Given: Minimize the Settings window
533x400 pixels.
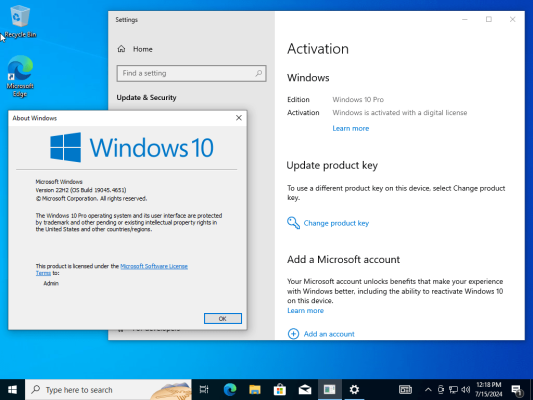Looking at the screenshot, I should point(465,19).
